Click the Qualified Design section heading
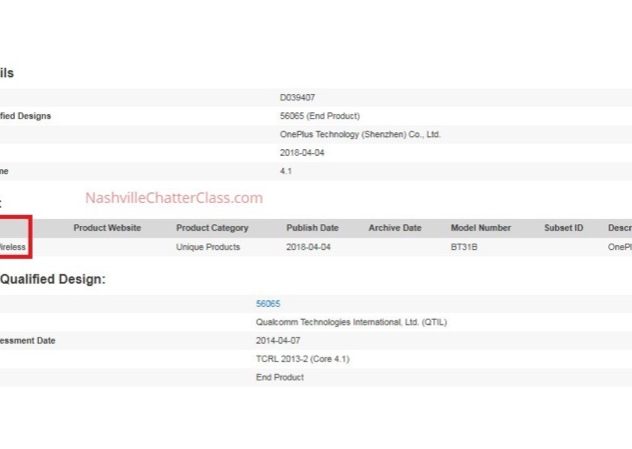 click(x=53, y=279)
